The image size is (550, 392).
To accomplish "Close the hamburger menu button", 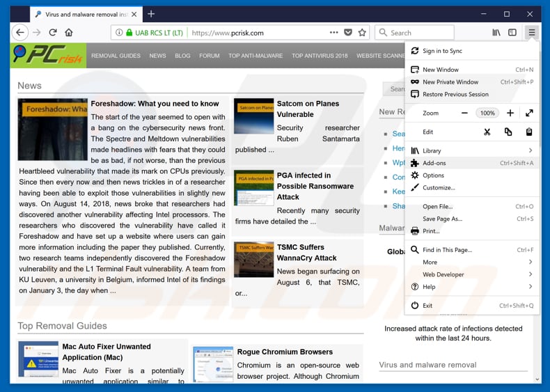I will [x=532, y=33].
